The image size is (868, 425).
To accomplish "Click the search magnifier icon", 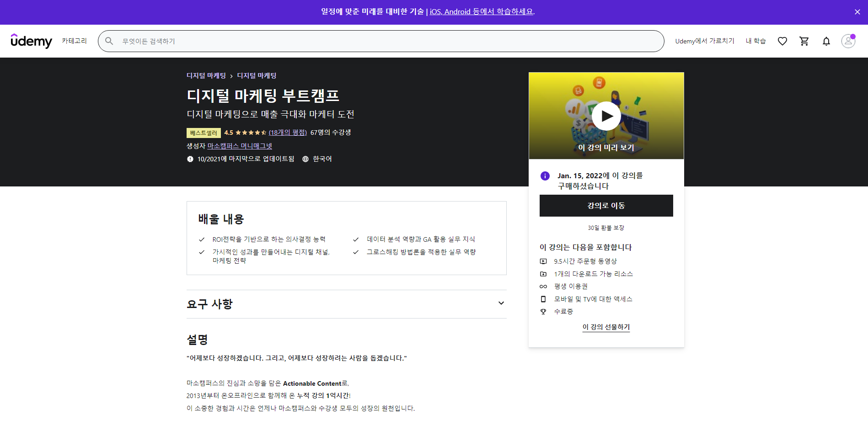I will [109, 41].
